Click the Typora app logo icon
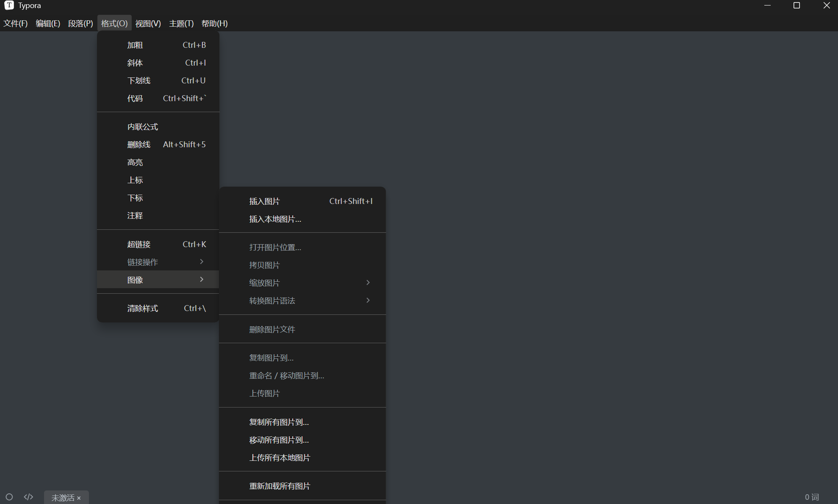 (9, 6)
